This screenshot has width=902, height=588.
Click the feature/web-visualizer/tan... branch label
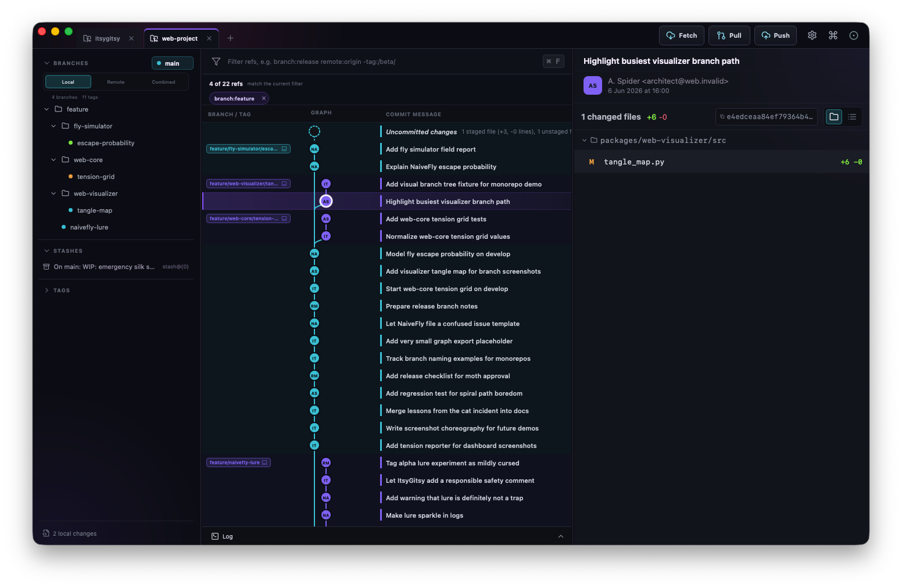(248, 184)
